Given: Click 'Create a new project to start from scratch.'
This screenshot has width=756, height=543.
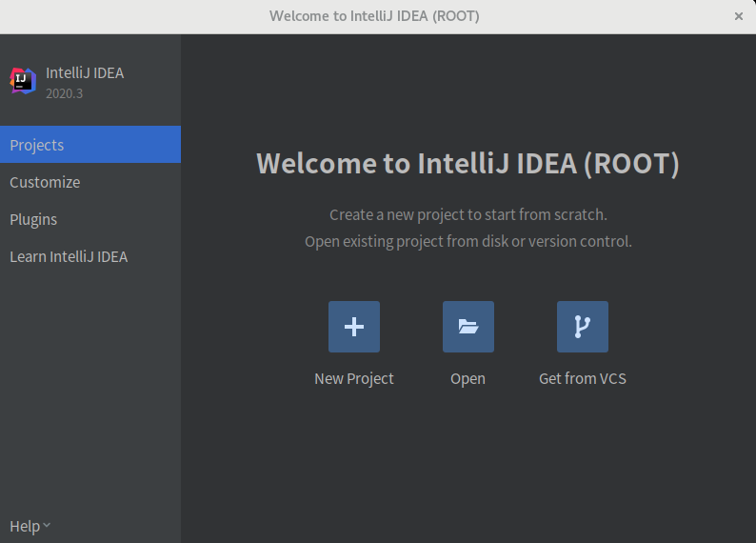Looking at the screenshot, I should click(468, 214).
